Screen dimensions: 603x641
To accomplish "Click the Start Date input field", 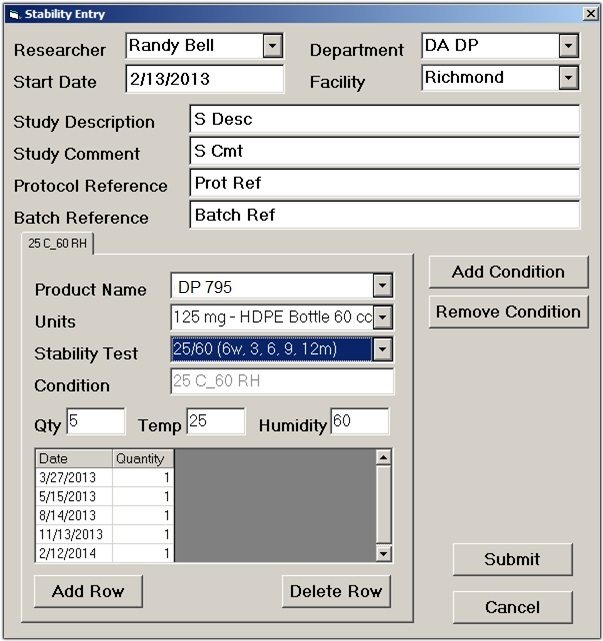I will (x=204, y=79).
